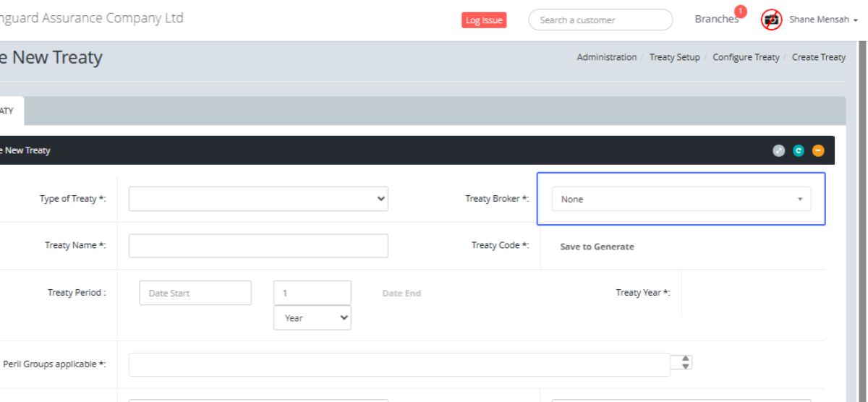Click the teal reload panel icon
The image size is (868, 402).
[x=799, y=150]
